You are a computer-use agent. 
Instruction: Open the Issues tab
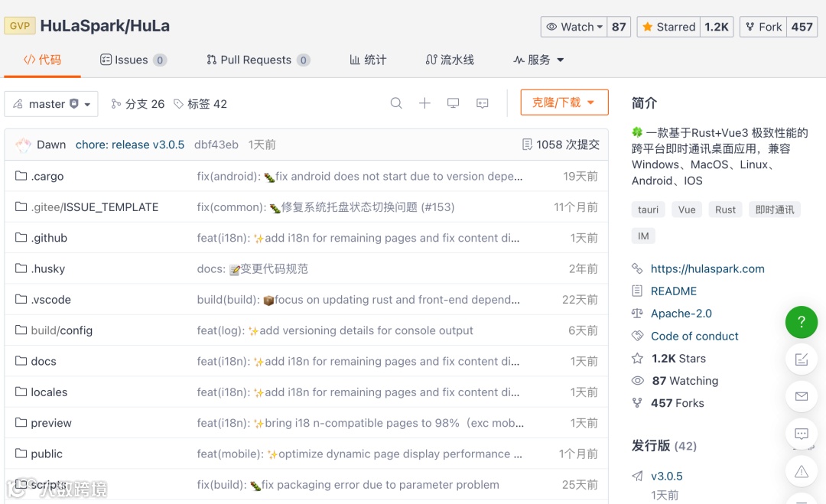coord(133,60)
